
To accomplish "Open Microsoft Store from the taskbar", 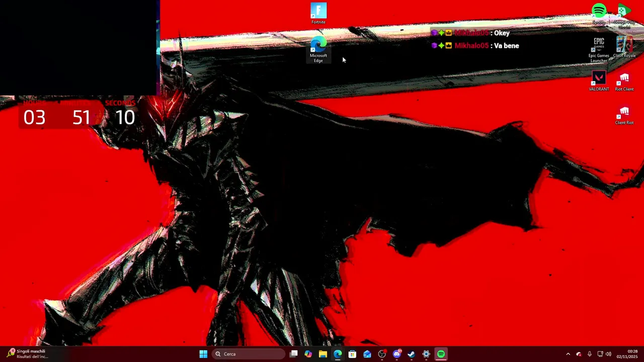I will click(352, 354).
